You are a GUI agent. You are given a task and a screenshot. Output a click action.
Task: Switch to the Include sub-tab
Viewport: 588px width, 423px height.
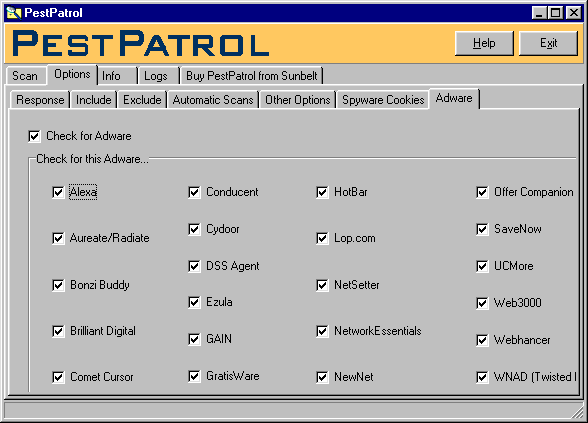94,100
